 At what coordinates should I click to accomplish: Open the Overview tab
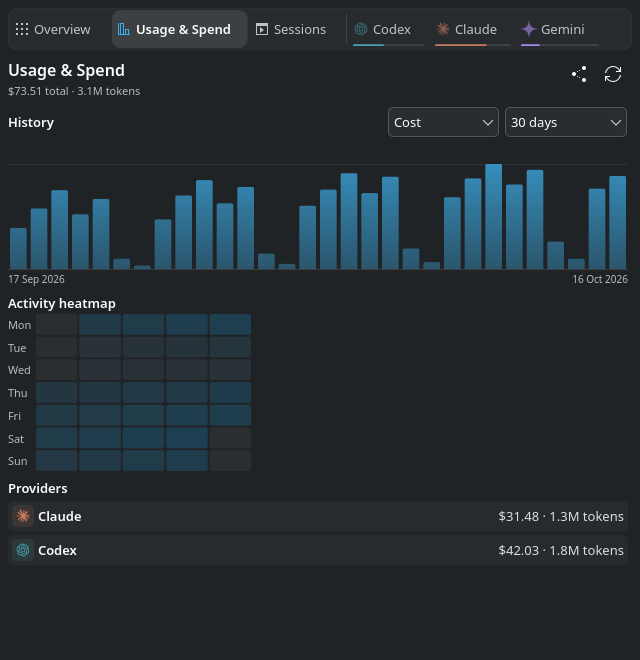(x=53, y=29)
